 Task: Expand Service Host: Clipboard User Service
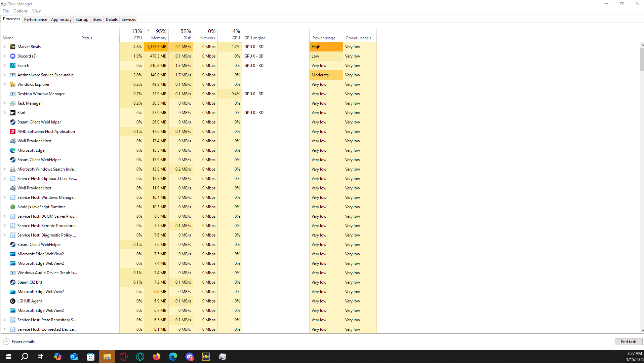click(x=5, y=179)
